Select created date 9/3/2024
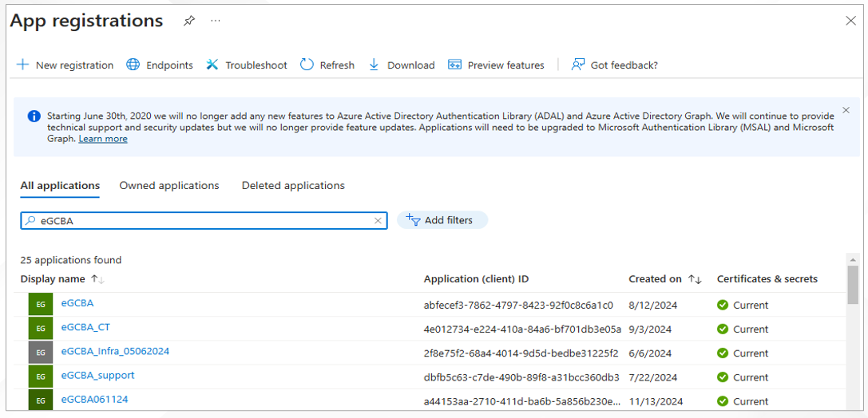868x418 pixels. pos(650,329)
